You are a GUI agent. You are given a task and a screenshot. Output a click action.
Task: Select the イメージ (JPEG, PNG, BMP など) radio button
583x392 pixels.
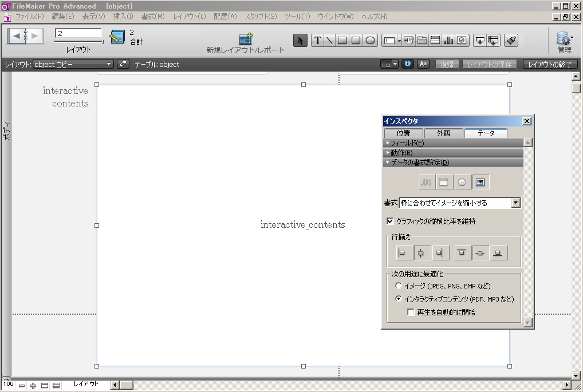pos(398,285)
